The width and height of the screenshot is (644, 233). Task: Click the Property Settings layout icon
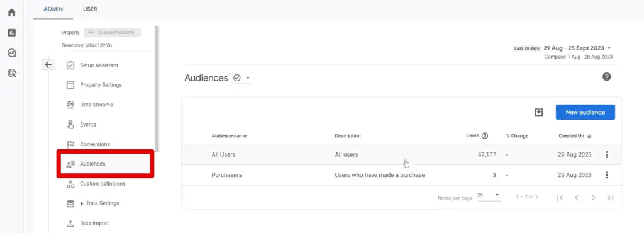70,85
